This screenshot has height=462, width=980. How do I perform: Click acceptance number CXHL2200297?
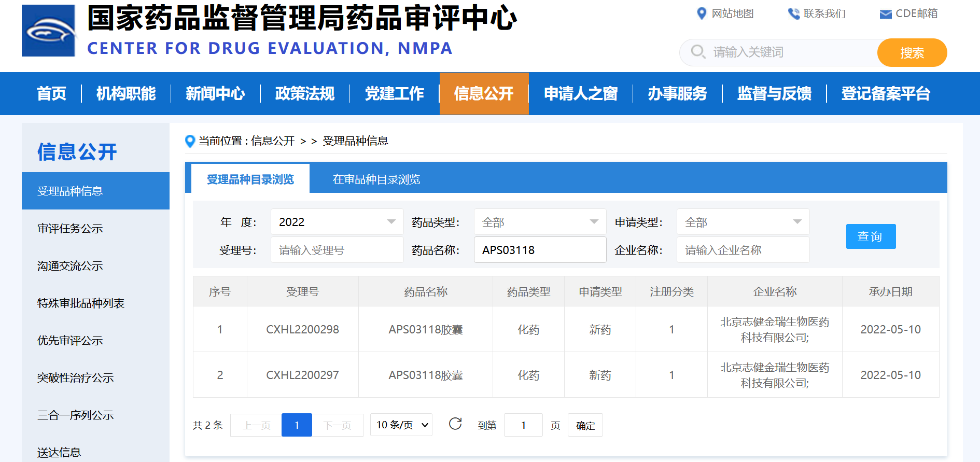point(303,375)
